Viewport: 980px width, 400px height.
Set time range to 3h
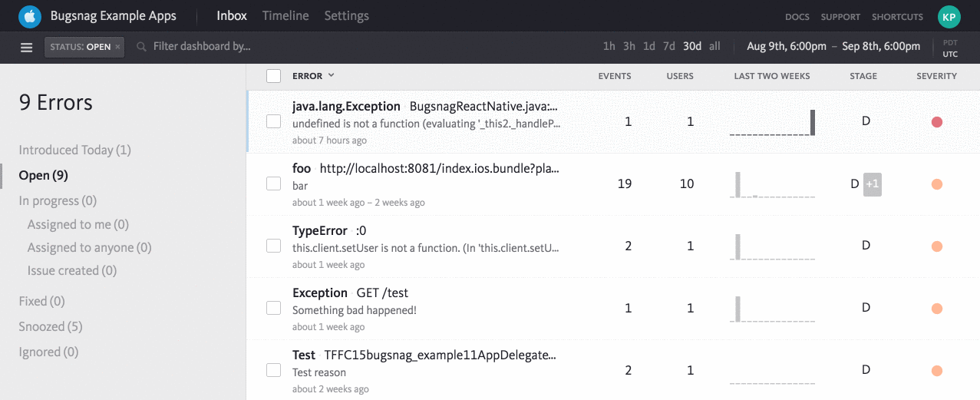629,46
